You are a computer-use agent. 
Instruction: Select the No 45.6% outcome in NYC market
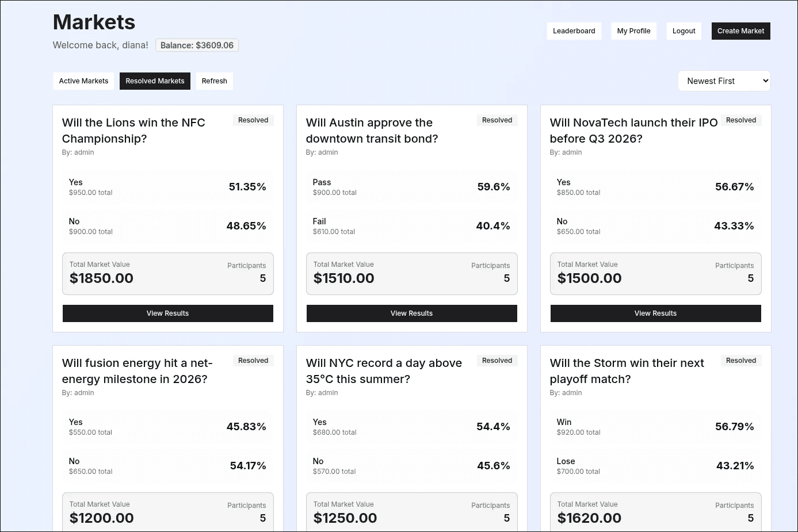(411, 466)
